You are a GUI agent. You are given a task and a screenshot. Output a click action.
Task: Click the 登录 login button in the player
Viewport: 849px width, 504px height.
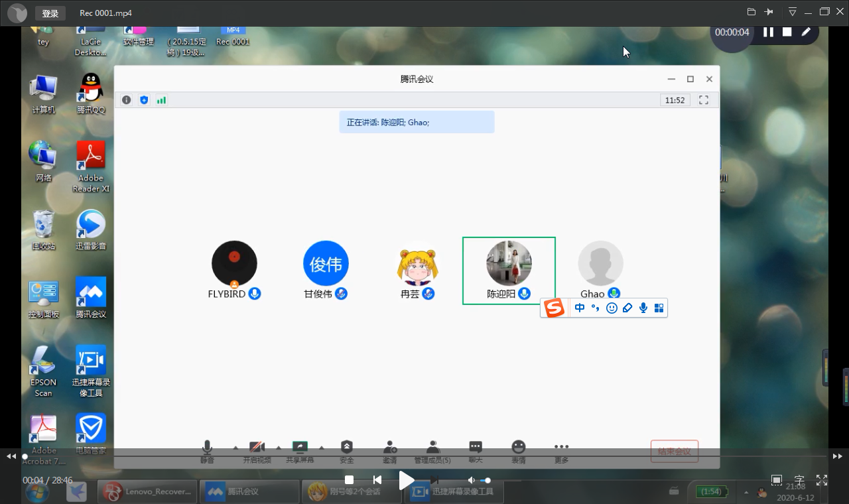tap(50, 13)
